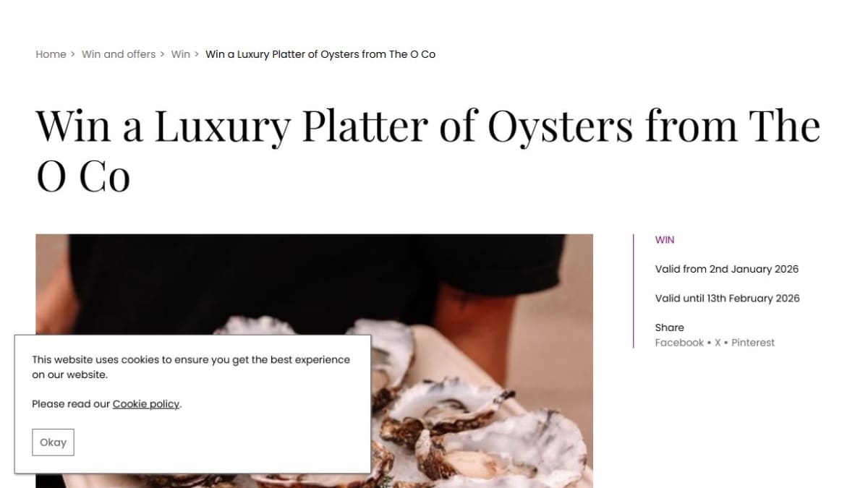Accept cookies with the Okay button
Image resolution: width=868 pixels, height=488 pixels.
(53, 442)
